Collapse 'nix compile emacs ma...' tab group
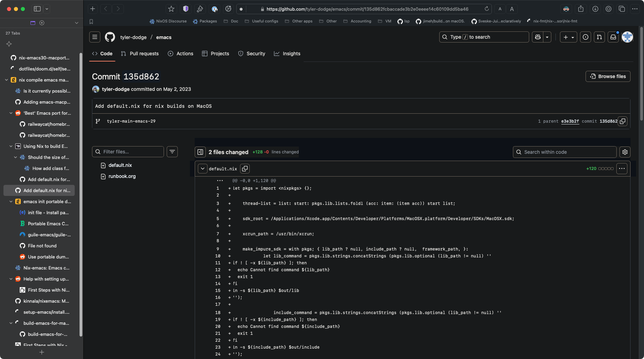644x359 pixels. click(x=7, y=80)
